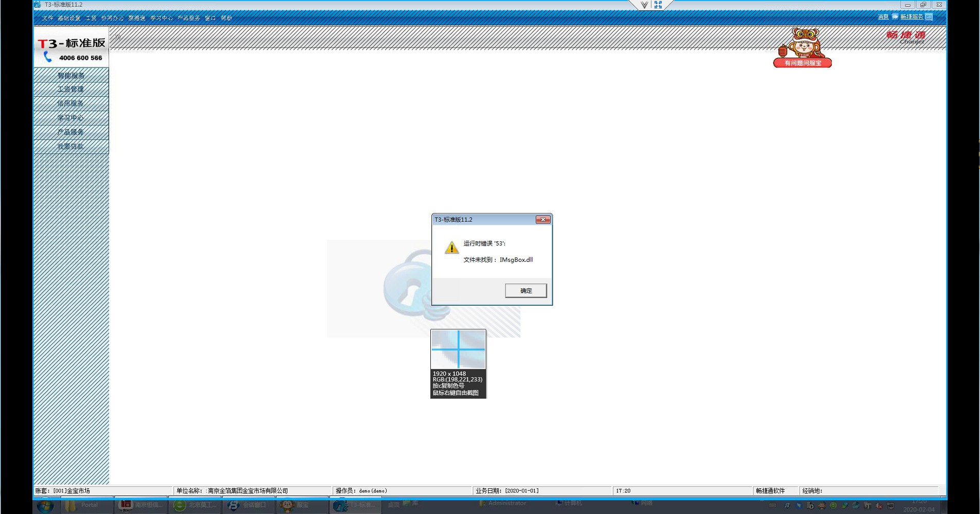980x514 pixels.
Task: Click the 操作员 demo status entry
Action: point(402,491)
